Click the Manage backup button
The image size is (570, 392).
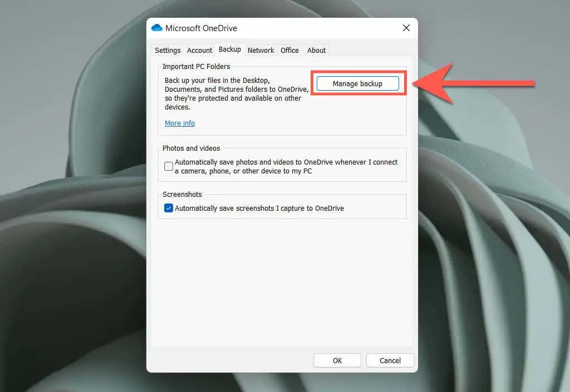coord(358,83)
